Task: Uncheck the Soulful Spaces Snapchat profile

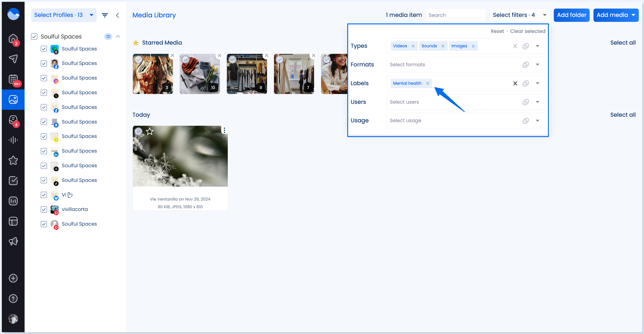Action: pos(44,136)
